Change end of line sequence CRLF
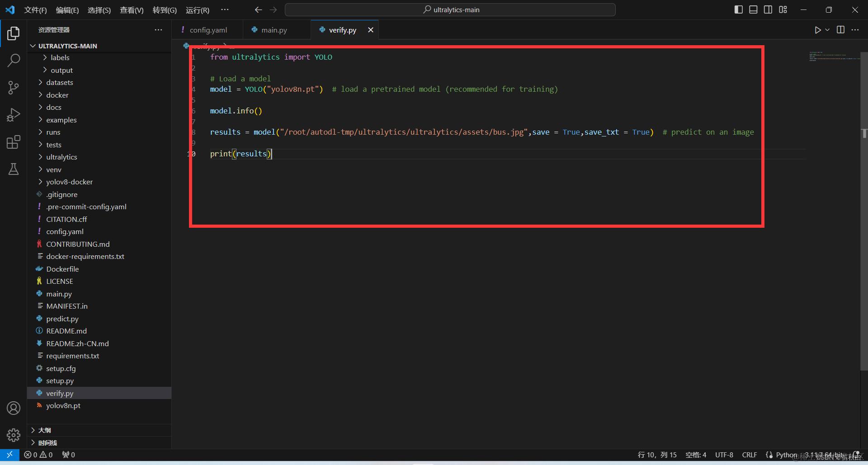This screenshot has height=465, width=868. point(750,455)
